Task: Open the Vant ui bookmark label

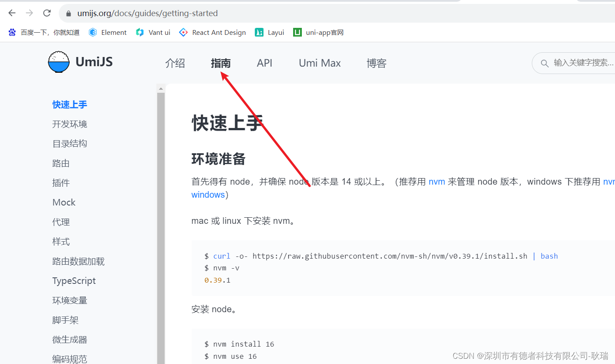Action: [x=159, y=32]
